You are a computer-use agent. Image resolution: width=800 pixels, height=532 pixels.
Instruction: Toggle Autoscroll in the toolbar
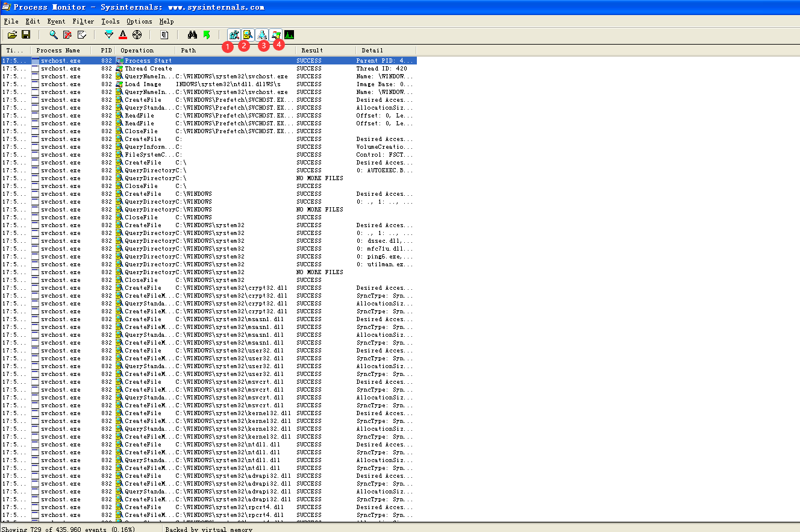click(68, 35)
